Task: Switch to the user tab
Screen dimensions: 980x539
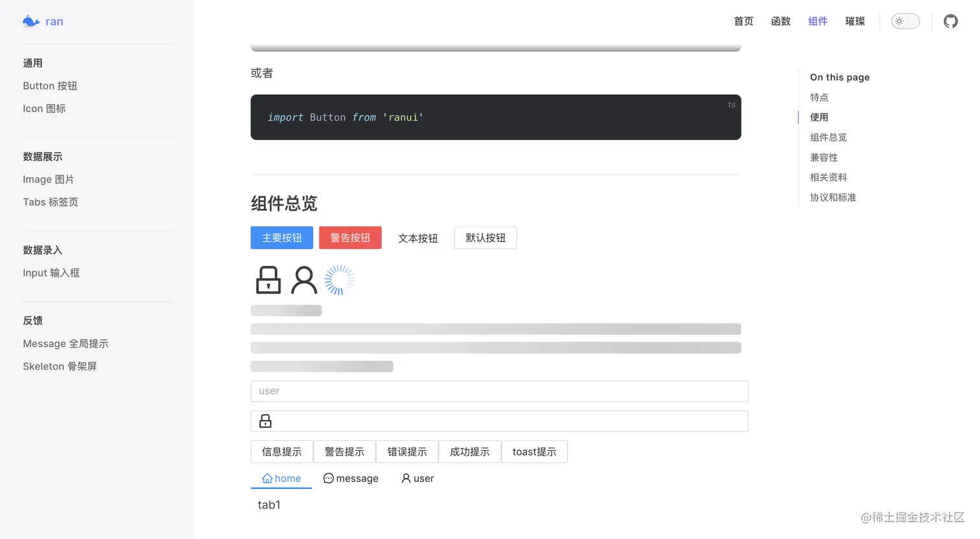Action: [417, 479]
